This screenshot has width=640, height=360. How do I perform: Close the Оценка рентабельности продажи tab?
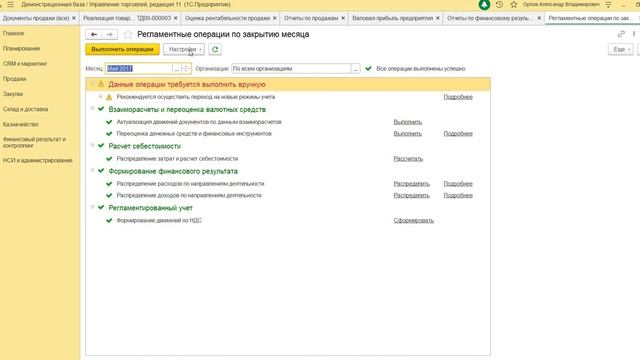pos(274,18)
